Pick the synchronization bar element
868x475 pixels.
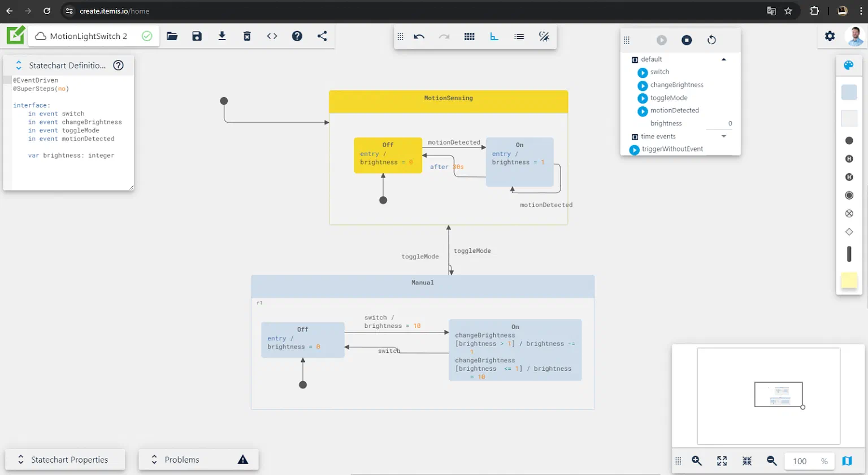tap(849, 254)
